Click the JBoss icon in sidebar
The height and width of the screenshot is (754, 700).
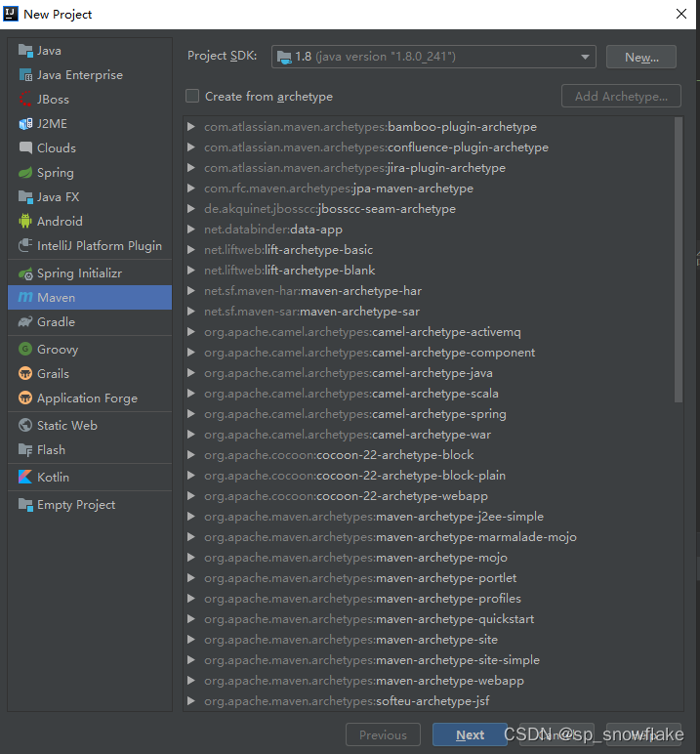(x=25, y=99)
